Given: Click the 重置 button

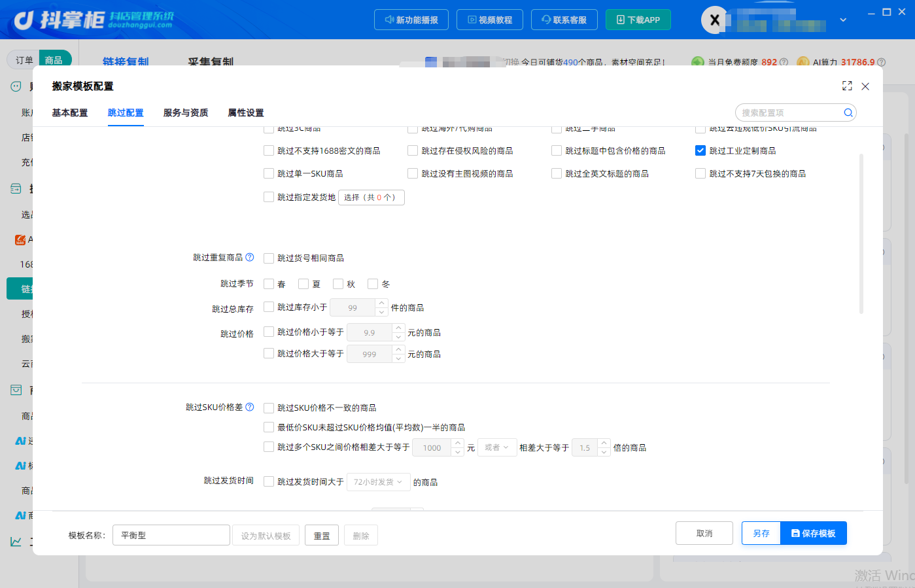Looking at the screenshot, I should 322,536.
